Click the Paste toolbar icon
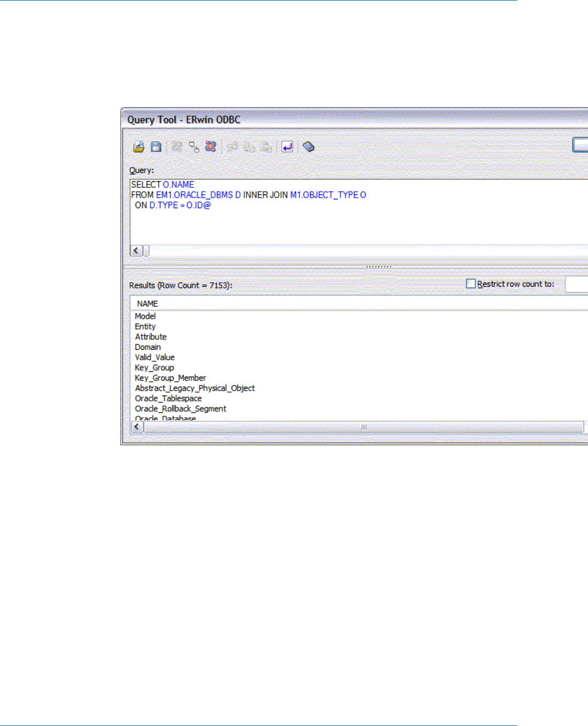The height and width of the screenshot is (726, 588). pyautogui.click(x=266, y=147)
